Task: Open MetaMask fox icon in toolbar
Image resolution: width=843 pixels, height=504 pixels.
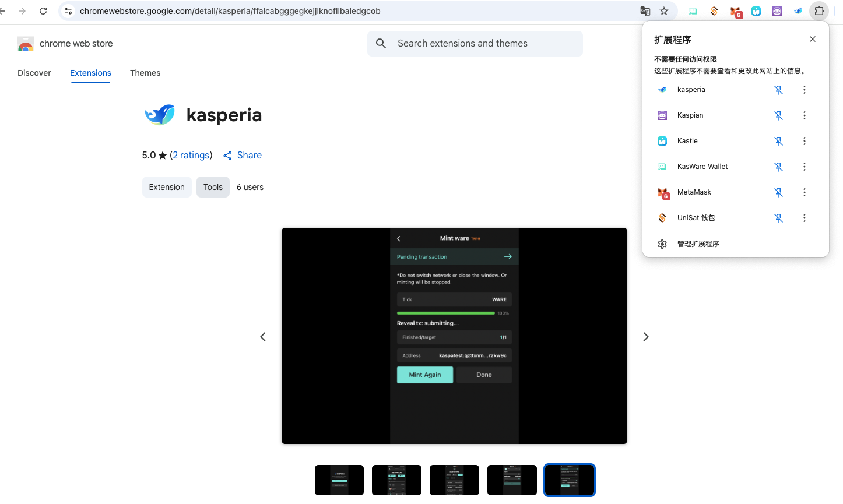Action: pyautogui.click(x=736, y=12)
